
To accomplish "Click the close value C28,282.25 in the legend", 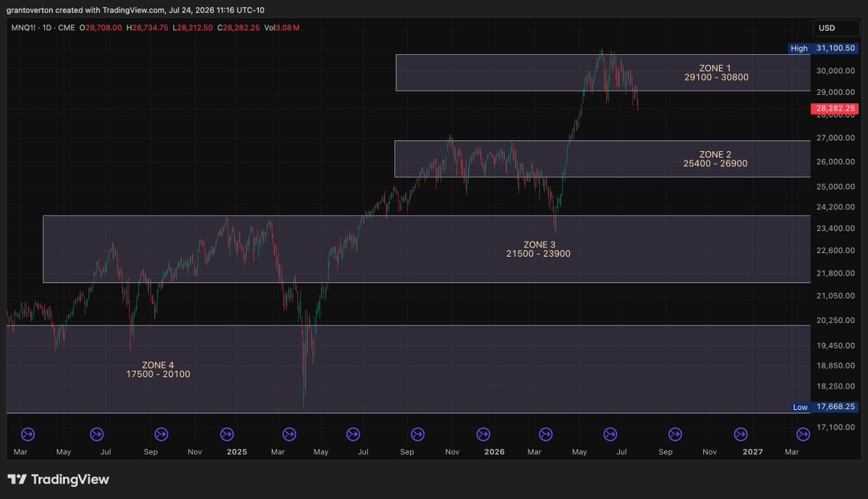I will (x=239, y=27).
